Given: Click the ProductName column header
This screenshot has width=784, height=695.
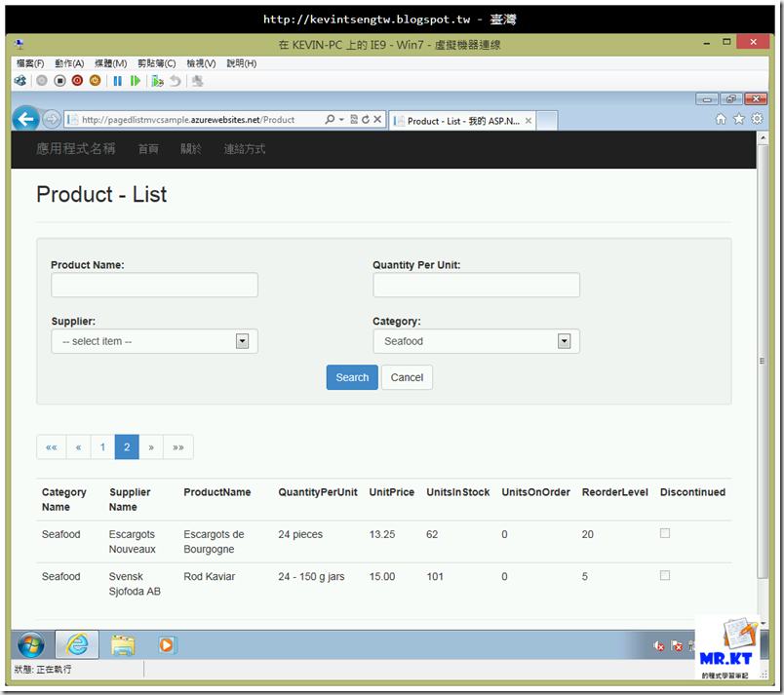Looking at the screenshot, I should [x=217, y=492].
